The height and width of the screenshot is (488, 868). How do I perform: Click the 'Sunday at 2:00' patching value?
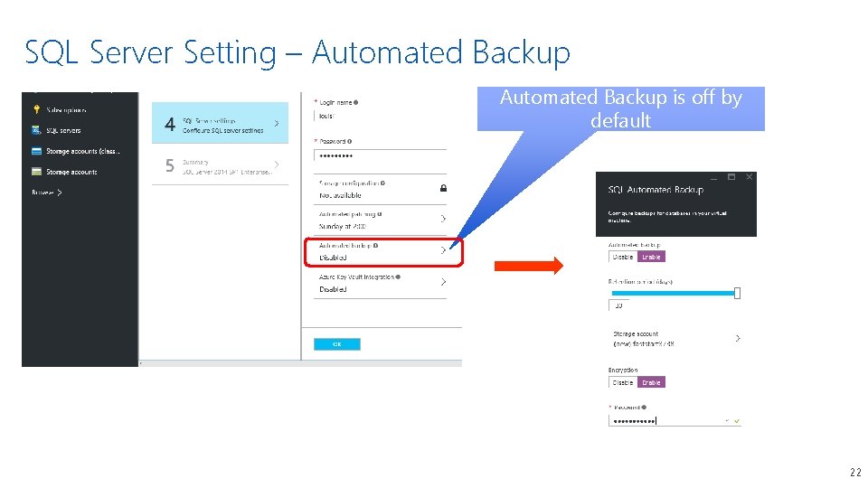click(342, 226)
